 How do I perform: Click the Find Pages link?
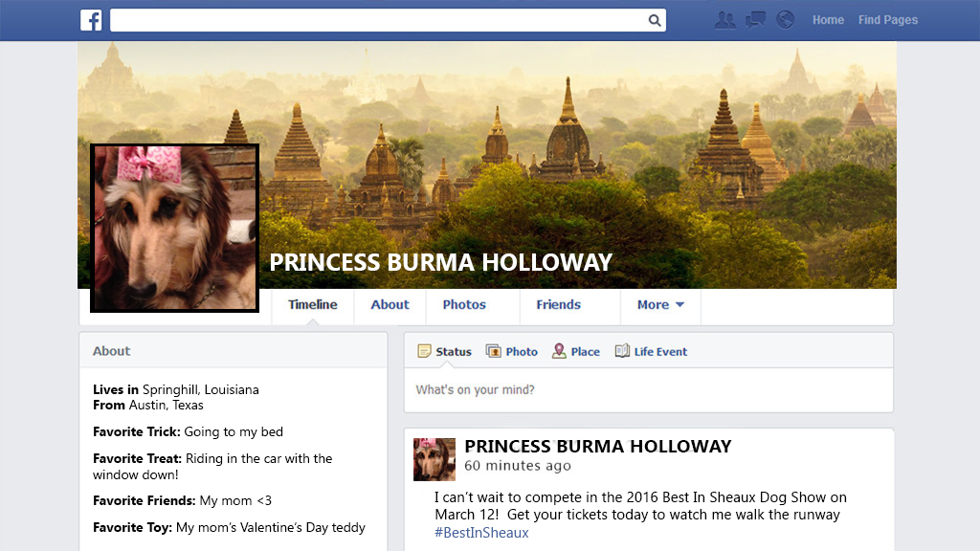tap(887, 20)
